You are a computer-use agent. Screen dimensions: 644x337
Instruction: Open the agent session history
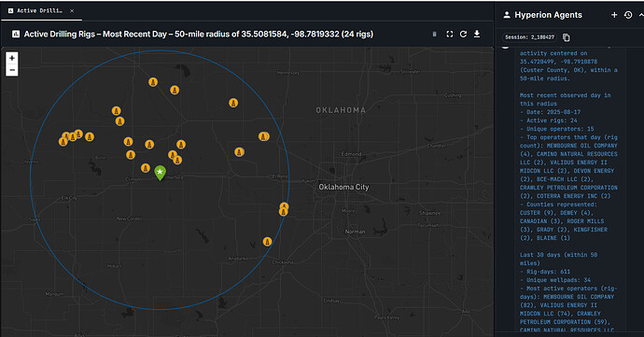pos(628,15)
